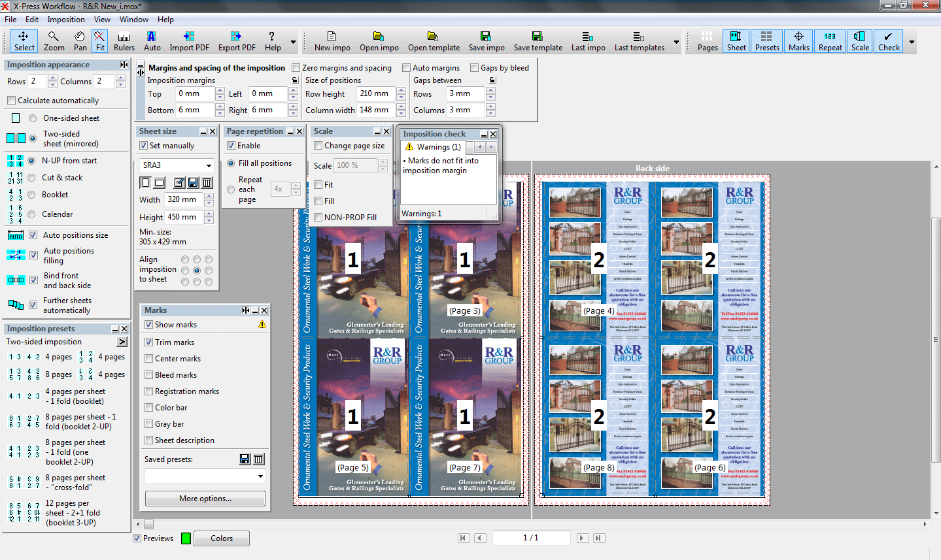Screen dimensions: 941x560
Task: Choose the Pan hand tool
Action: pos(80,41)
